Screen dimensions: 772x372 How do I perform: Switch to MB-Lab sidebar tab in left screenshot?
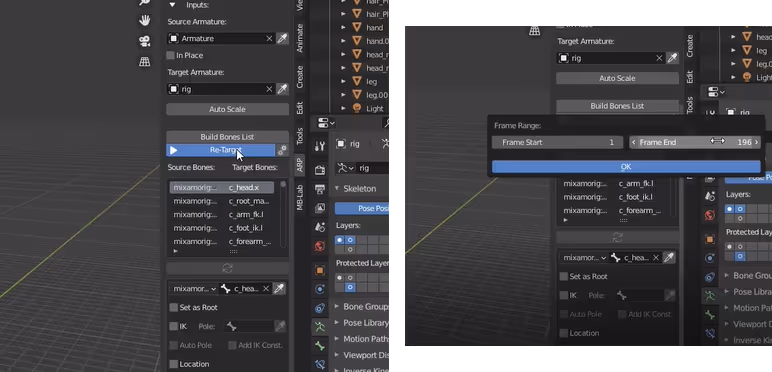point(299,197)
